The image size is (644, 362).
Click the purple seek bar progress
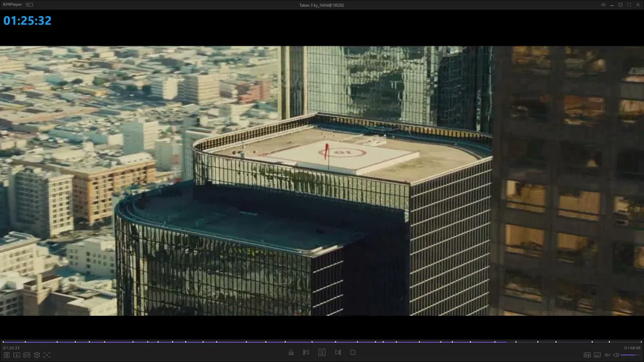pyautogui.click(x=254, y=342)
